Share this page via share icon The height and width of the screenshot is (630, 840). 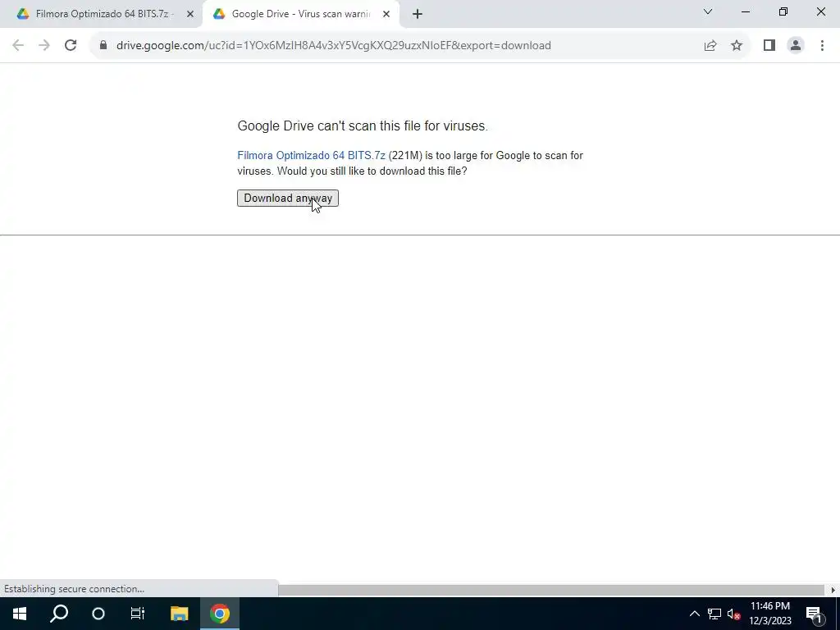coord(710,46)
